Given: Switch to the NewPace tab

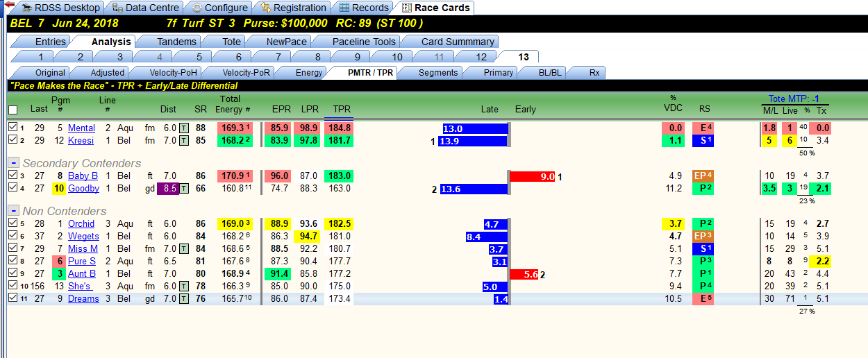Looking at the screenshot, I should click(286, 42).
